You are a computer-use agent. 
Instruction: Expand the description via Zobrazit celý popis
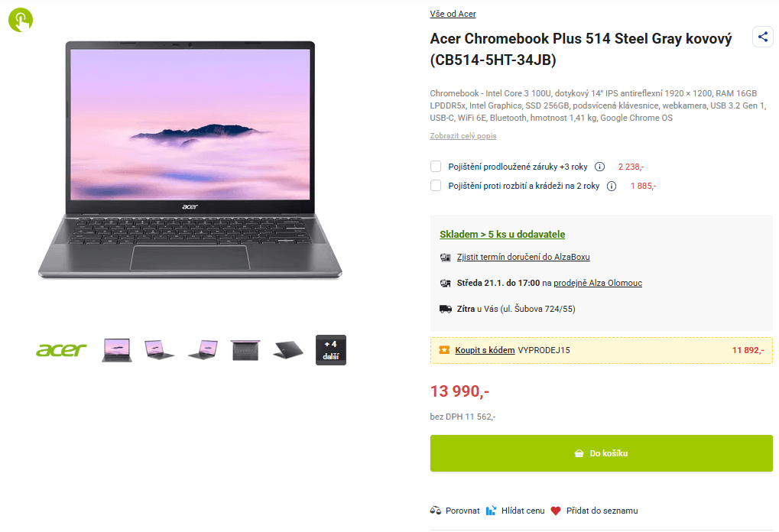[463, 135]
